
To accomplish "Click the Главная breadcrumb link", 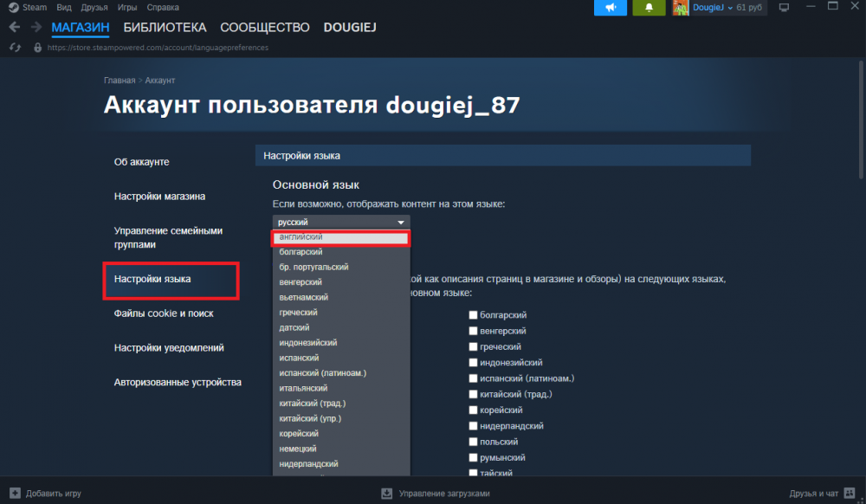I will [x=120, y=80].
